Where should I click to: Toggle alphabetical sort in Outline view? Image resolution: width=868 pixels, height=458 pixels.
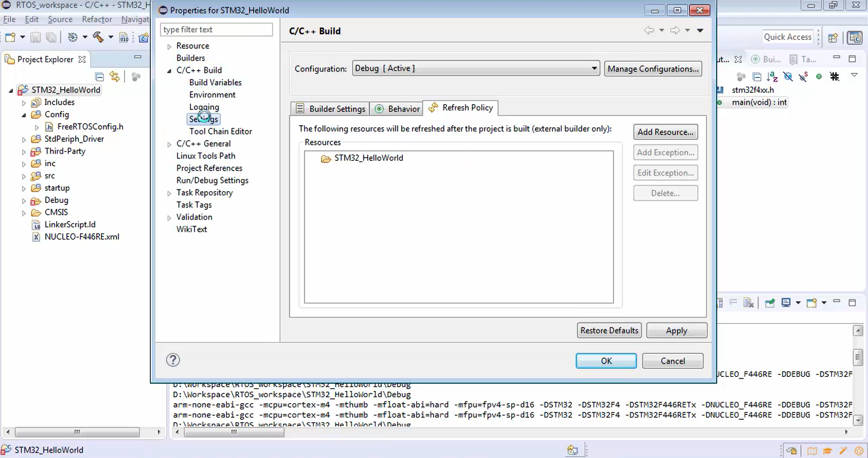point(772,77)
